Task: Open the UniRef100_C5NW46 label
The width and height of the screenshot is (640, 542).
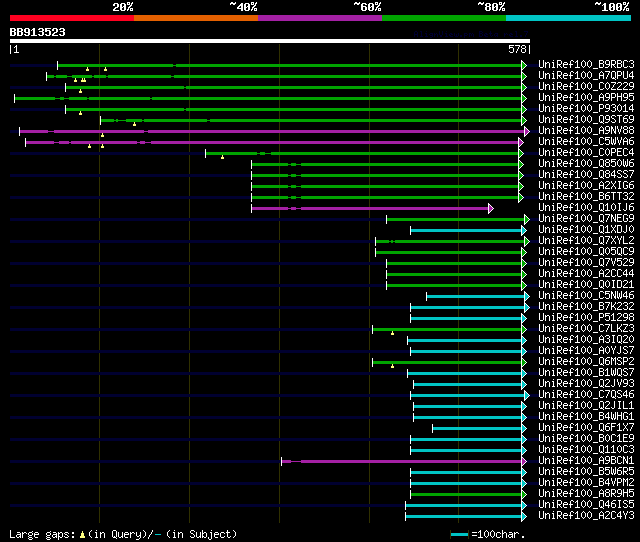Action: point(586,296)
